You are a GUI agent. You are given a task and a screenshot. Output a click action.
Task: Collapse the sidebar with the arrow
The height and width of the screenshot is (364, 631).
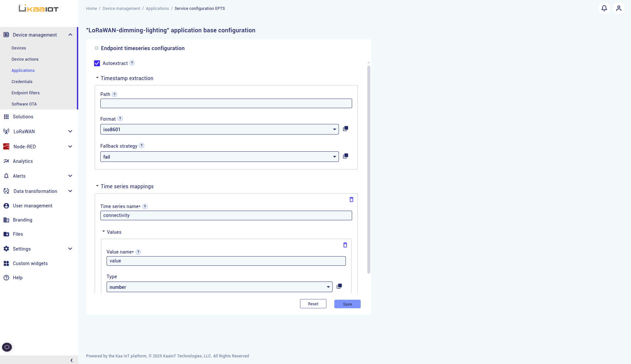71,360
